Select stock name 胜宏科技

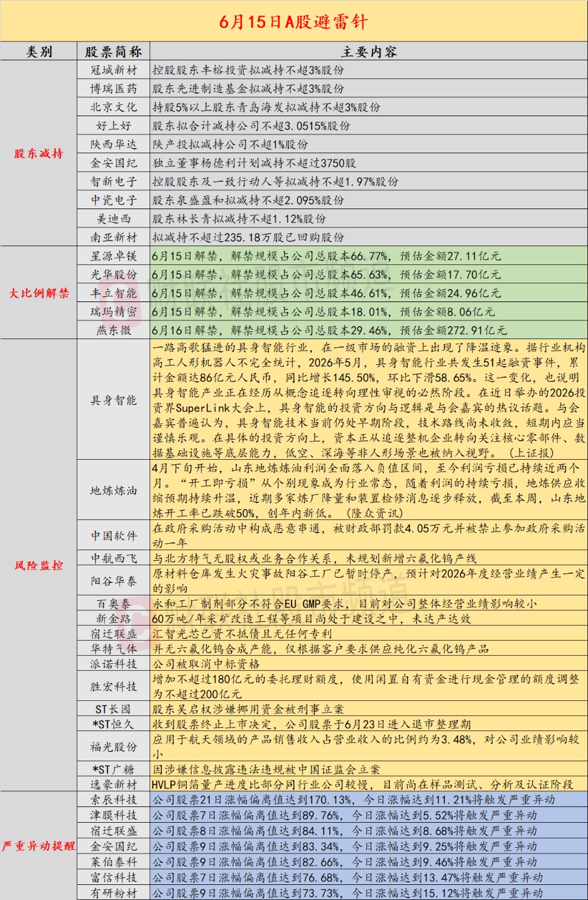click(114, 686)
